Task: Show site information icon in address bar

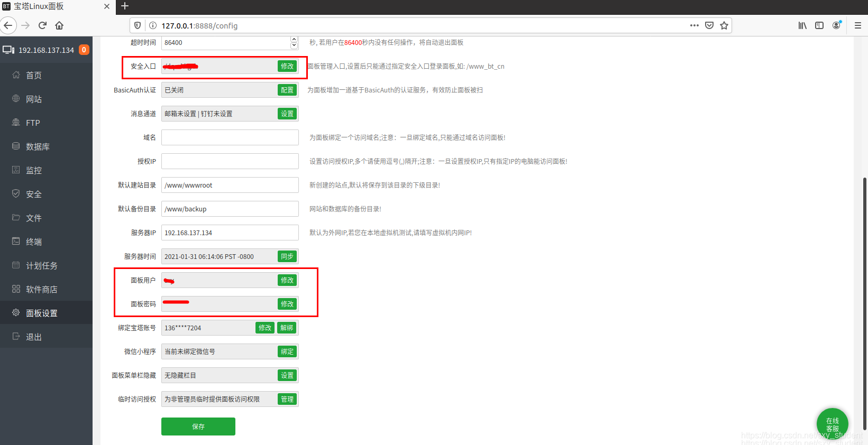Action: point(152,25)
